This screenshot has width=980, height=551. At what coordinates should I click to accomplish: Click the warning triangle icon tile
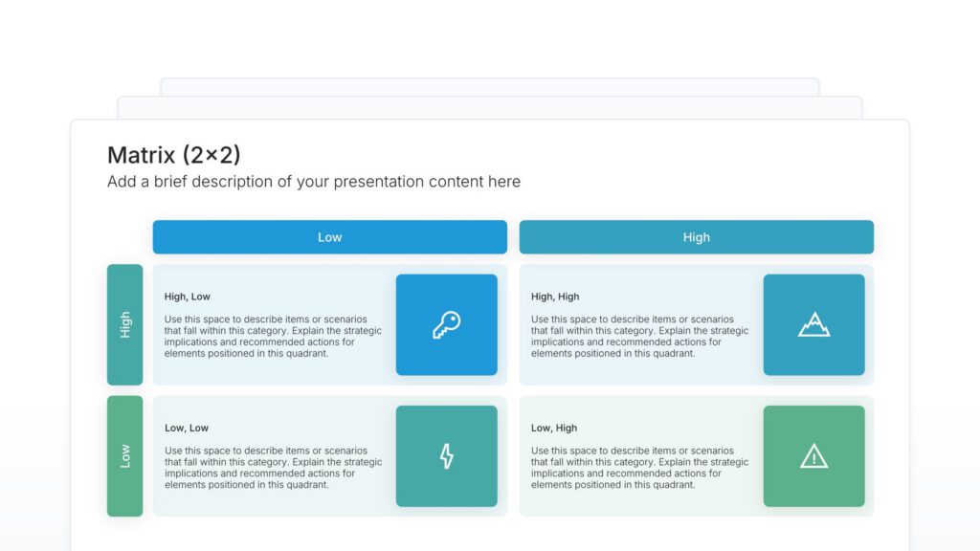pyautogui.click(x=813, y=455)
